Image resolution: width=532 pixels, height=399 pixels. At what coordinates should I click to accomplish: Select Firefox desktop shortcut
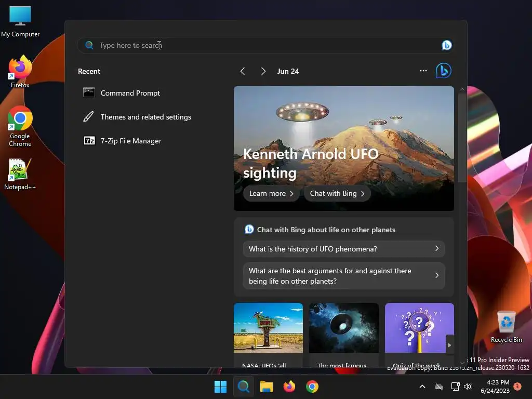point(20,72)
